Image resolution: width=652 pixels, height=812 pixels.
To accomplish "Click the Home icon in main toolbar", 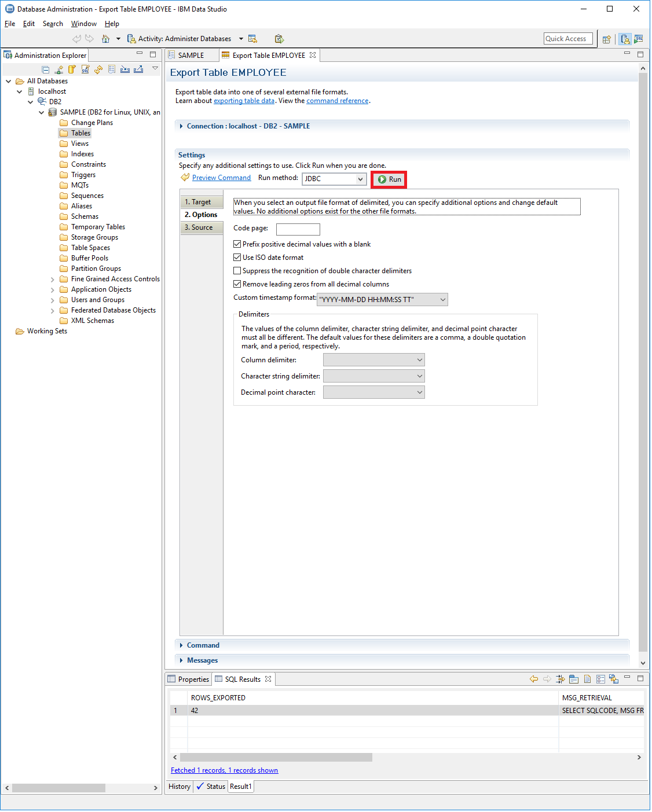I will pos(105,39).
